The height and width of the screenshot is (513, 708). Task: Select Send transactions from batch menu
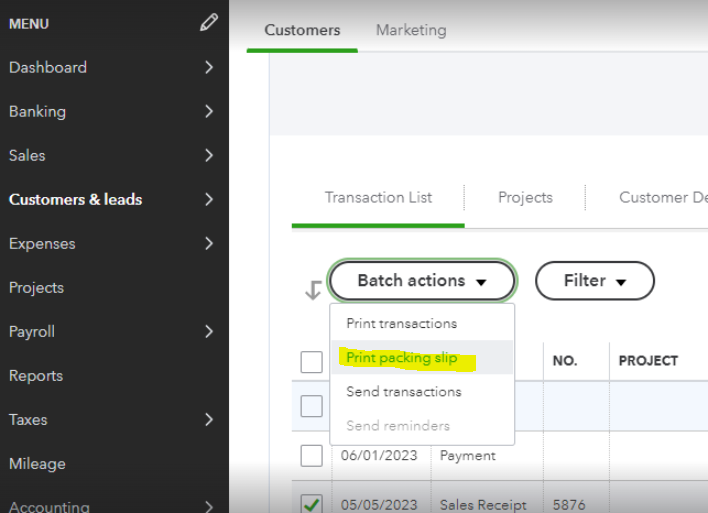(x=404, y=392)
